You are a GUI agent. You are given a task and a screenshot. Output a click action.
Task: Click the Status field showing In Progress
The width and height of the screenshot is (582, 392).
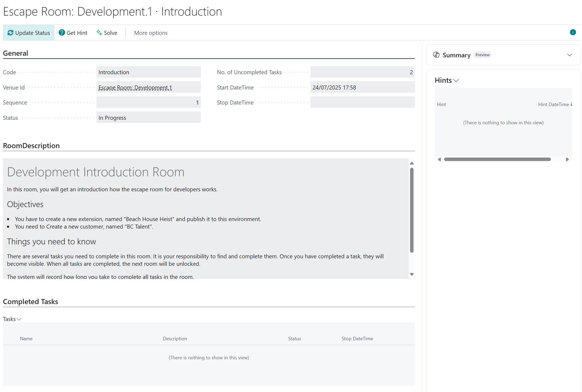pyautogui.click(x=149, y=118)
